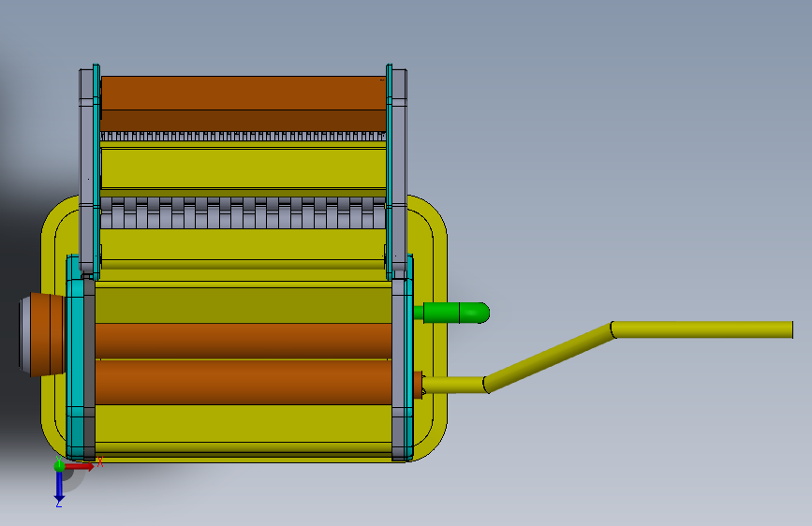Select the green knob on the model
Screen dimensions: 812x526
(451, 313)
